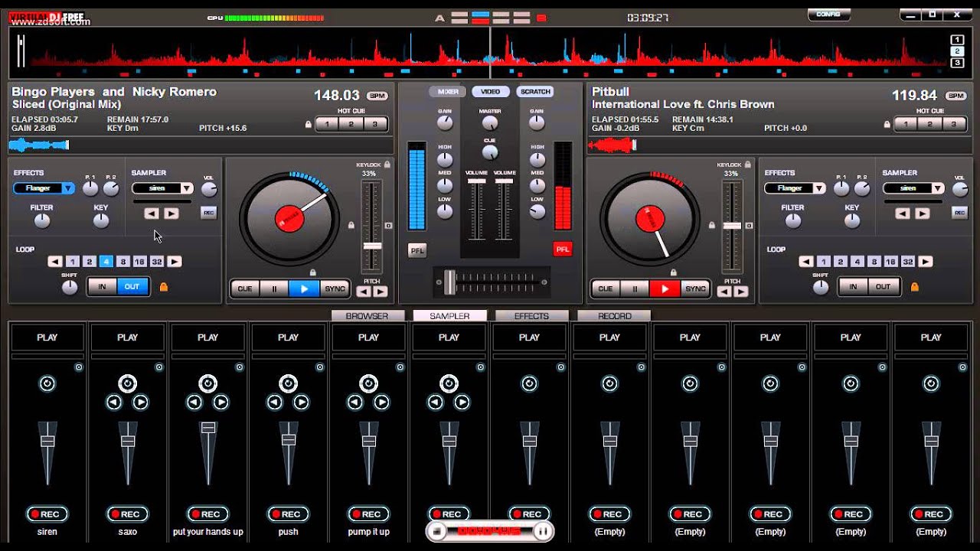Screen dimensions: 980x551
Task: Record into the pump it up slot
Action: click(368, 514)
